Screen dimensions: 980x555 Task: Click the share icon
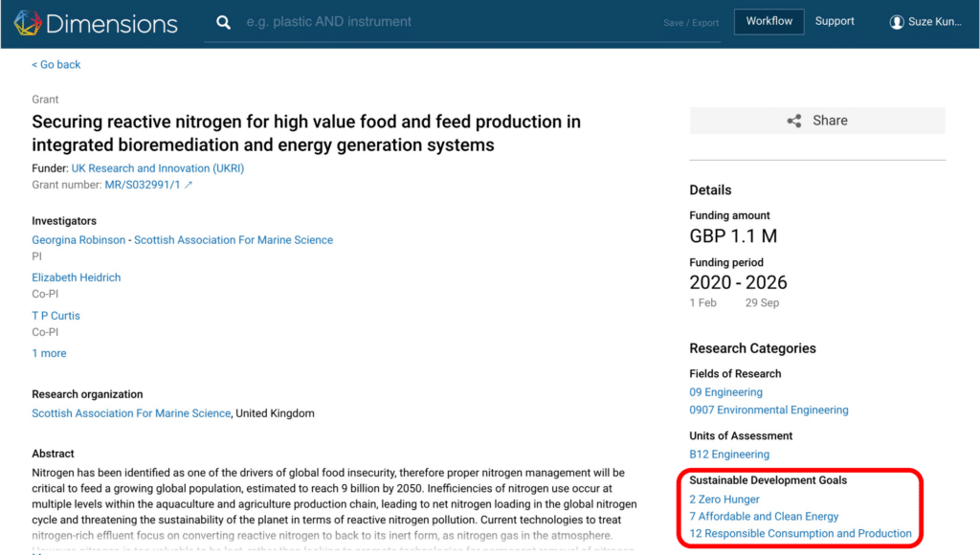pyautogui.click(x=794, y=121)
